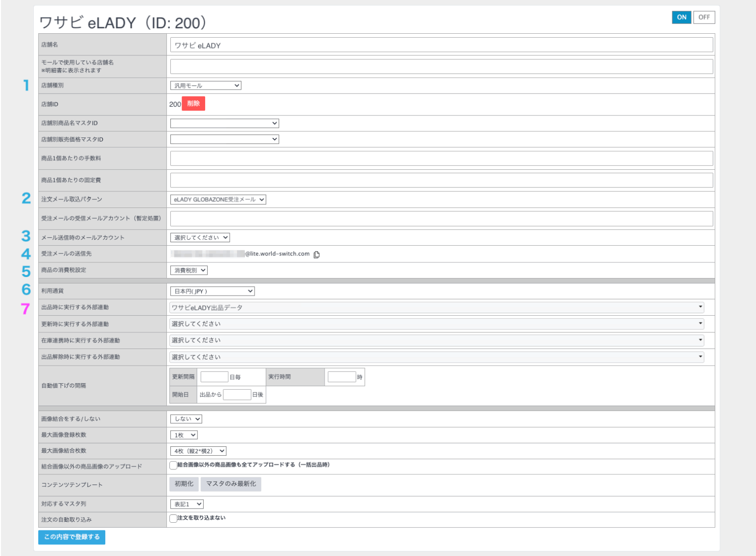The height and width of the screenshot is (556, 756).
Task: Focus モールで使用している店舗名 input field
Action: tap(442, 66)
